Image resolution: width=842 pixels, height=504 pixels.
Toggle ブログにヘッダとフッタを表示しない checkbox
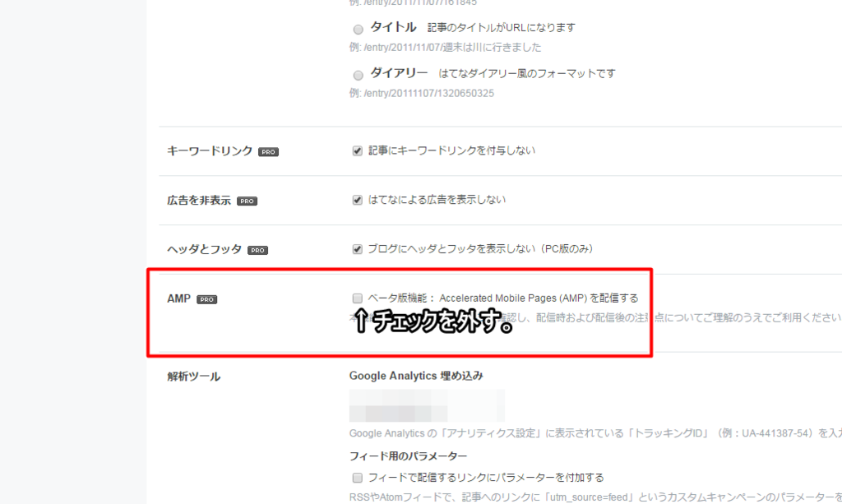[x=357, y=249]
